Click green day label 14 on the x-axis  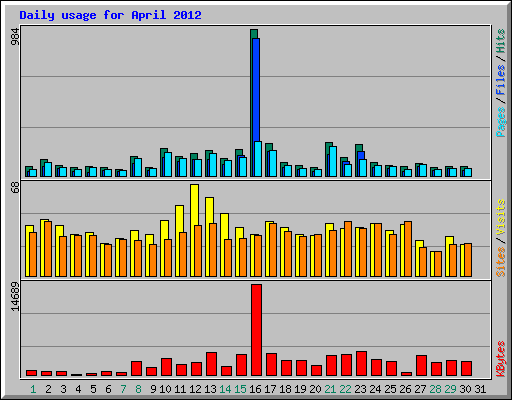225,389
